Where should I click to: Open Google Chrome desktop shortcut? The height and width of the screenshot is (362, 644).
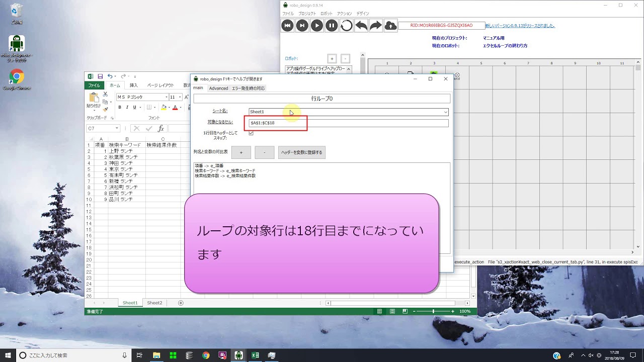tap(17, 80)
